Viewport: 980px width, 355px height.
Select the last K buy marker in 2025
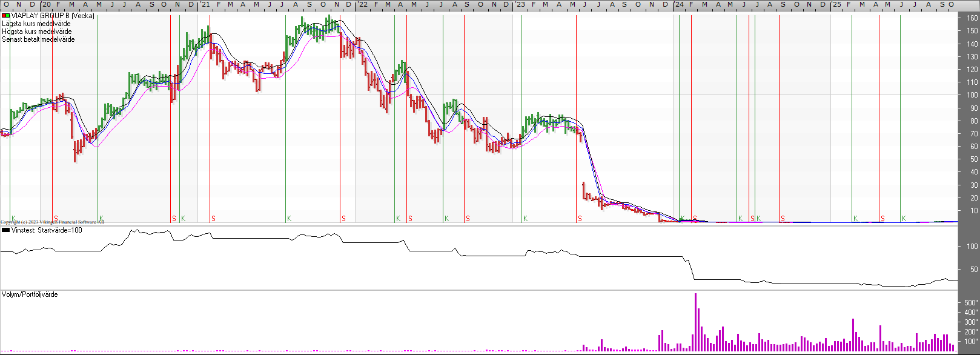point(904,219)
